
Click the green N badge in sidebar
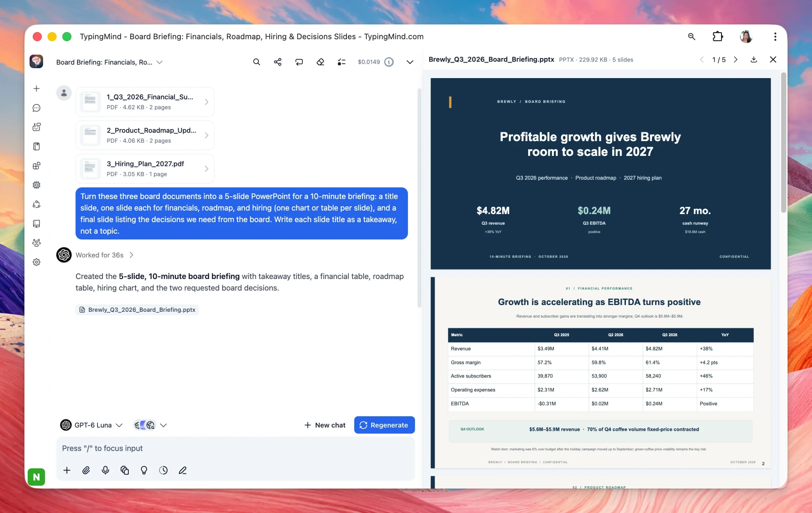pyautogui.click(x=36, y=477)
